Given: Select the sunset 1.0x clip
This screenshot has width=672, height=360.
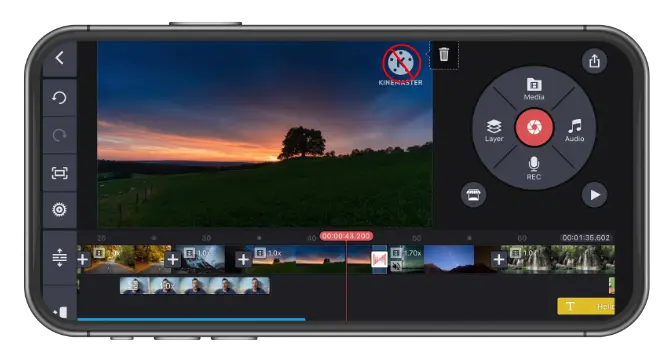Looking at the screenshot, I should (x=309, y=259).
